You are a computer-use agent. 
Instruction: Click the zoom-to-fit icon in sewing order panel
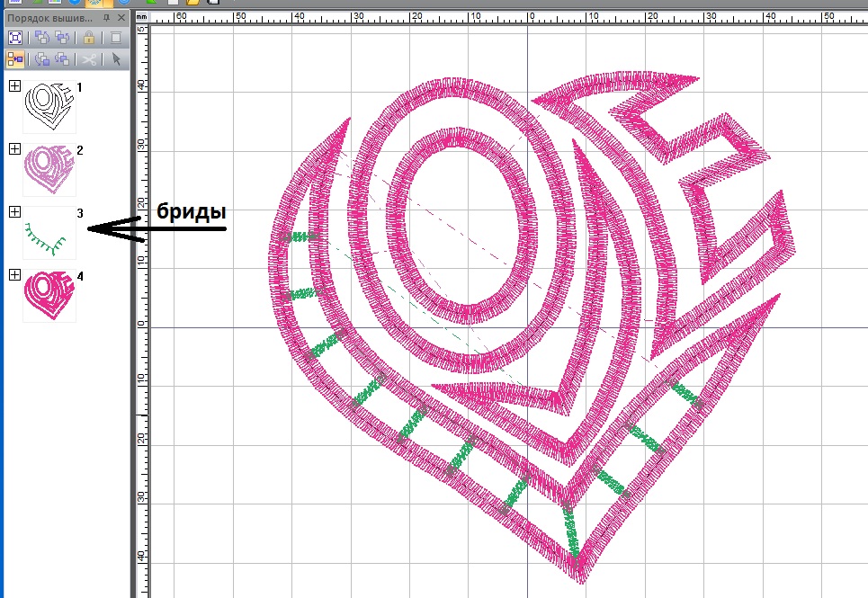point(15,38)
